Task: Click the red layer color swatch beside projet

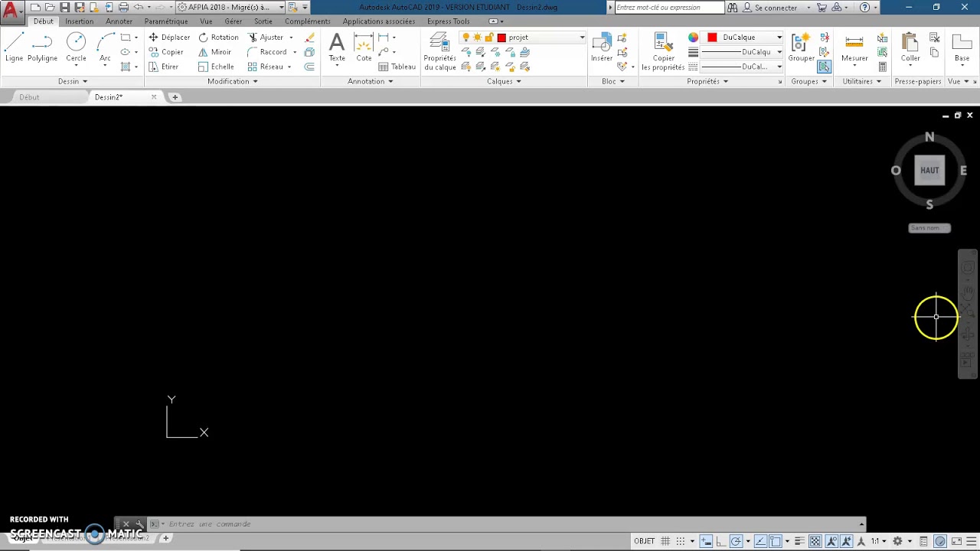Action: 501,37
